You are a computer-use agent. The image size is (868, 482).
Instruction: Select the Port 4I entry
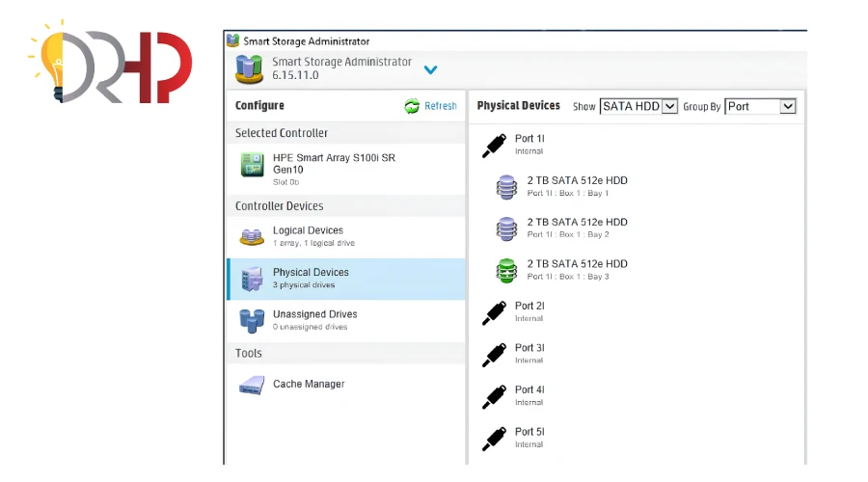(529, 389)
